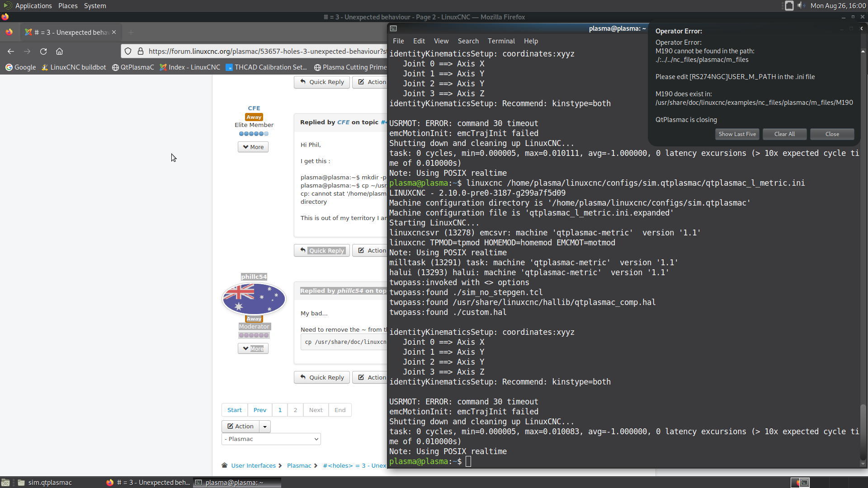Click Quick Reply on CFE's post
Screen dimensions: 868x488
click(x=322, y=250)
